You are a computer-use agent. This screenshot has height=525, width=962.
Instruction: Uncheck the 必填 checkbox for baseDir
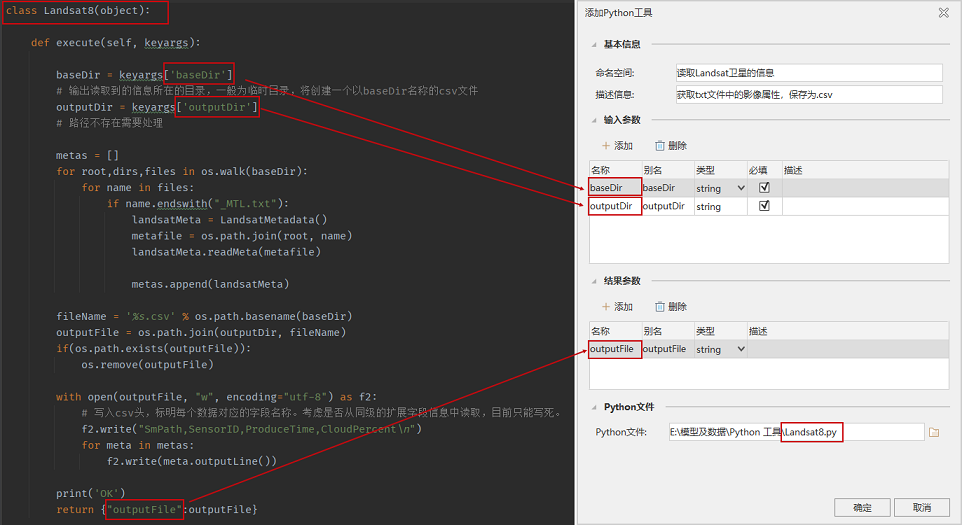tap(765, 187)
